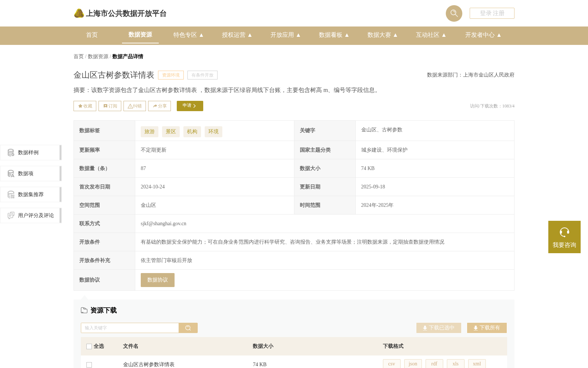Expand 数据看板 menu
This screenshot has width=588, height=368.
(x=334, y=35)
